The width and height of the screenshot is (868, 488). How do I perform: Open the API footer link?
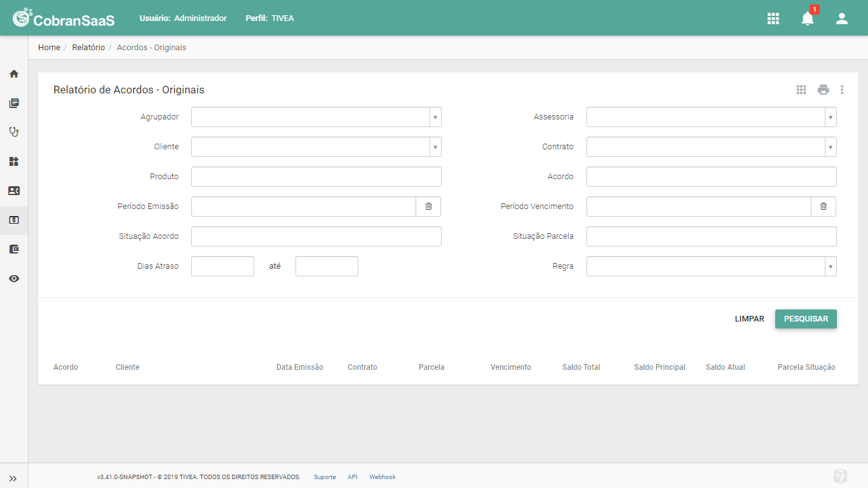353,477
